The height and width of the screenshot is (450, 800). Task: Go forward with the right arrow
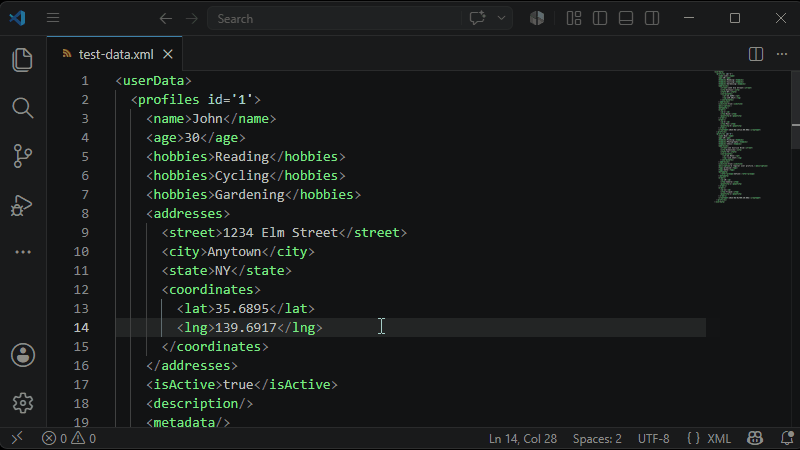(x=192, y=19)
